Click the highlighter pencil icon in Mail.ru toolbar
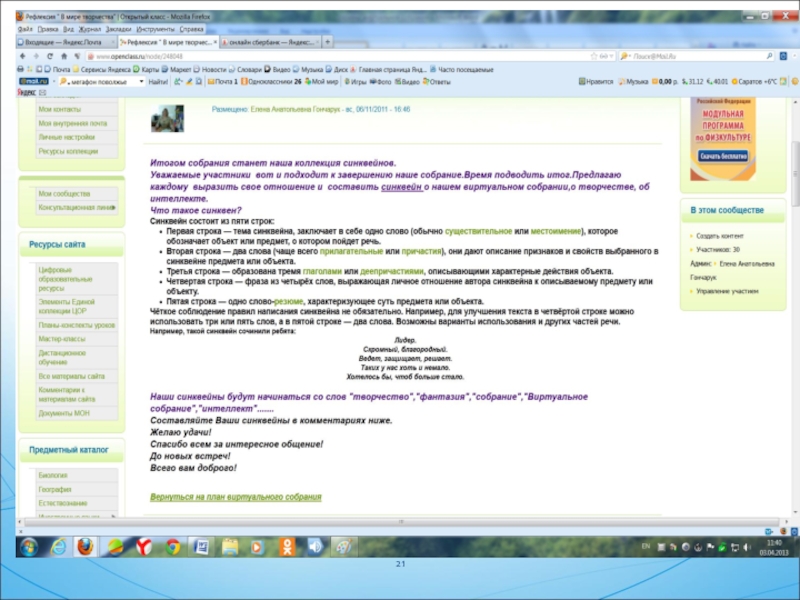The image size is (800, 600). tap(189, 82)
